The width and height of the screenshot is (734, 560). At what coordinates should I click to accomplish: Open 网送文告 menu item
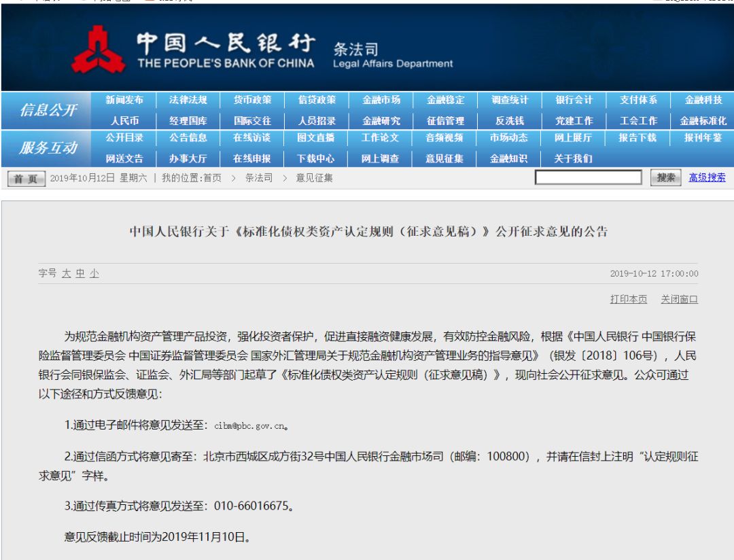point(124,159)
